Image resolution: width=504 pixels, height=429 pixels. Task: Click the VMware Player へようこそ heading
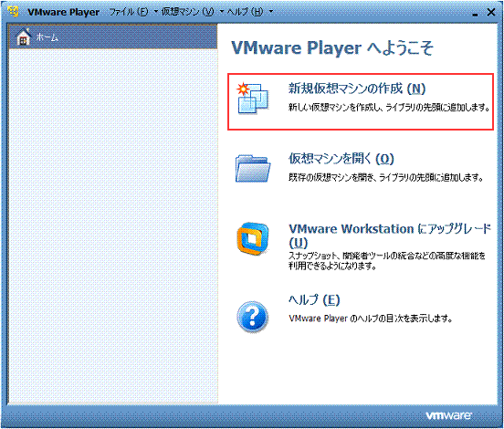tap(332, 48)
